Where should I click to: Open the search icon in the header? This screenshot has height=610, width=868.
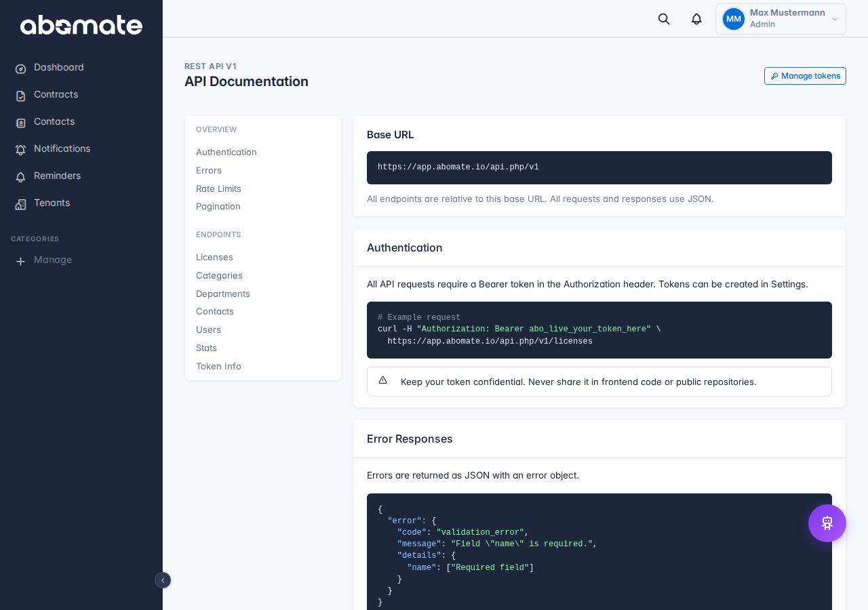(663, 18)
